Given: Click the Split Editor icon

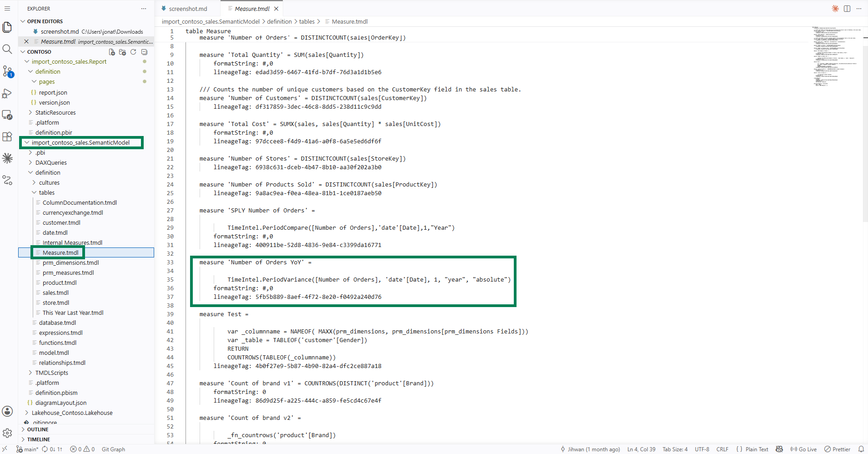Looking at the screenshot, I should point(847,9).
